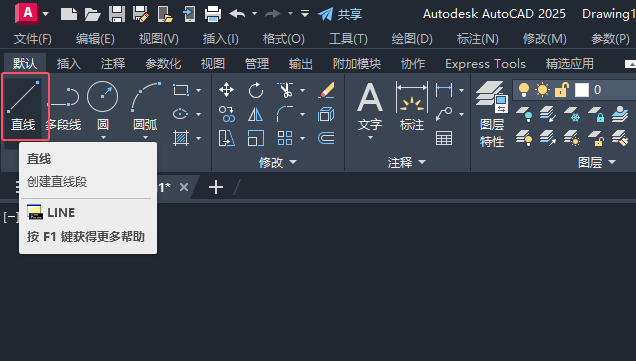636x361 pixels.
Task: Click the Multileader icon
Action: click(444, 114)
